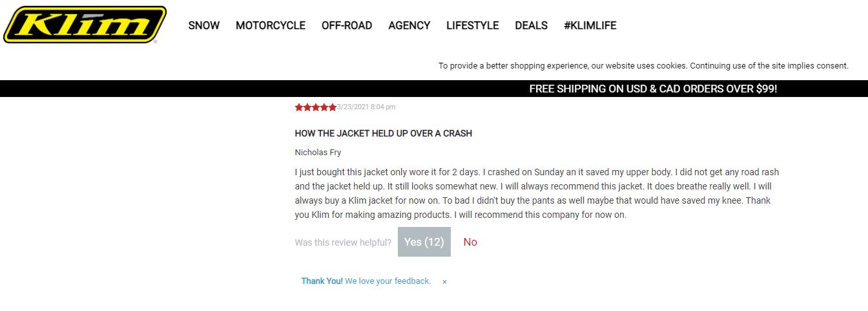Click the "Was this review helpful?" label

[x=343, y=242]
